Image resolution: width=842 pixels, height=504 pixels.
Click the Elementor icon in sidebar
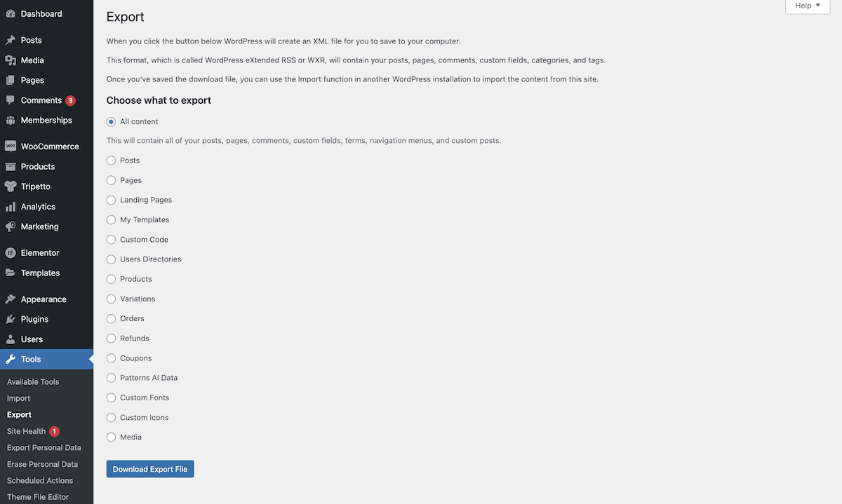point(11,253)
